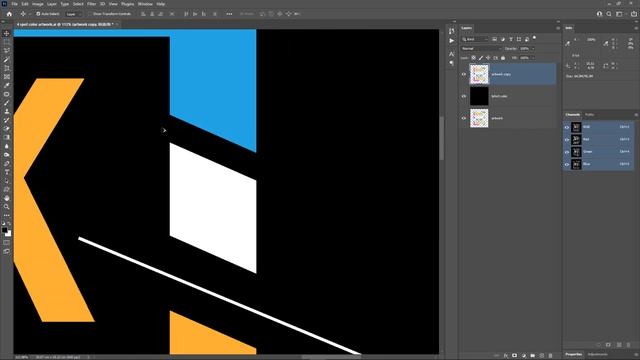Open more options three dots in options bar
Image resolution: width=640 pixels, height=360 pixels.
pos(229,14)
